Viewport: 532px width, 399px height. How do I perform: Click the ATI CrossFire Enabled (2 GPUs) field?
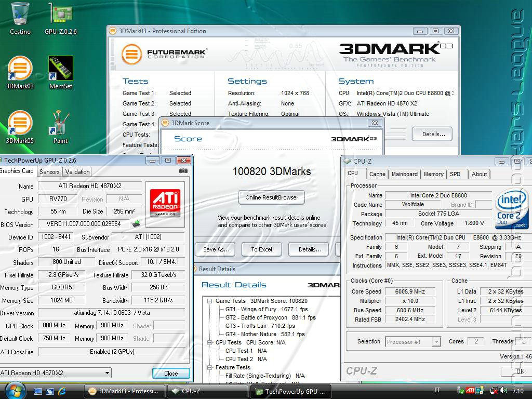[x=112, y=352]
